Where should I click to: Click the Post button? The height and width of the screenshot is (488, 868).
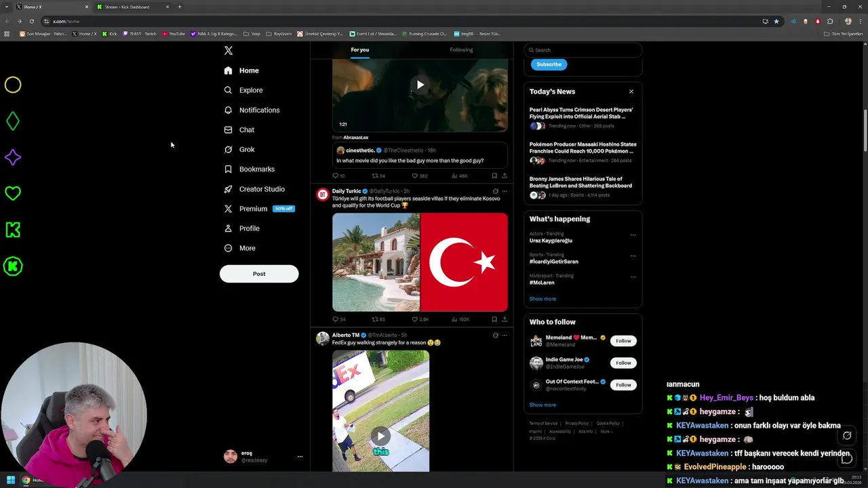[x=259, y=274]
